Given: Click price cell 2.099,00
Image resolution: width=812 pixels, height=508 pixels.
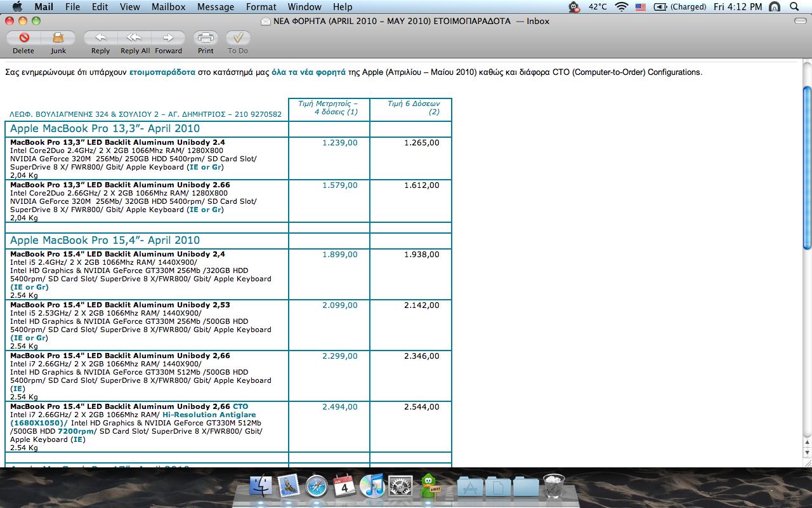Looking at the screenshot, I should (x=340, y=305).
